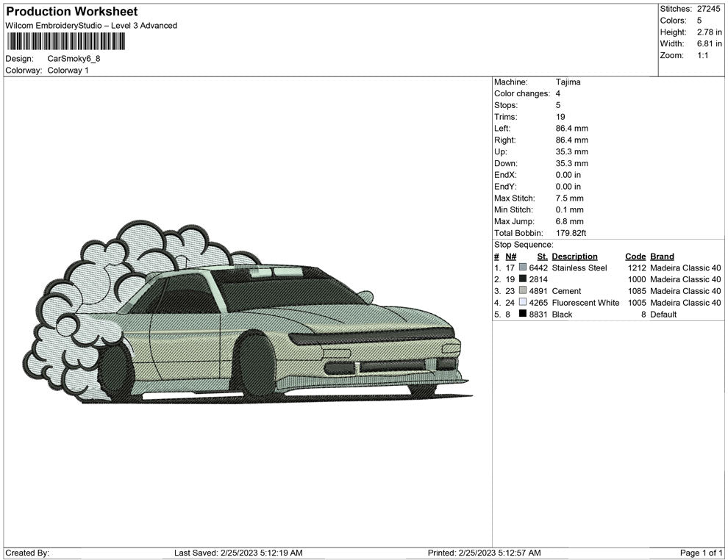Viewport: 728px width, 560px height.
Task: Click the barcode under the worksheet title
Action: [64, 41]
